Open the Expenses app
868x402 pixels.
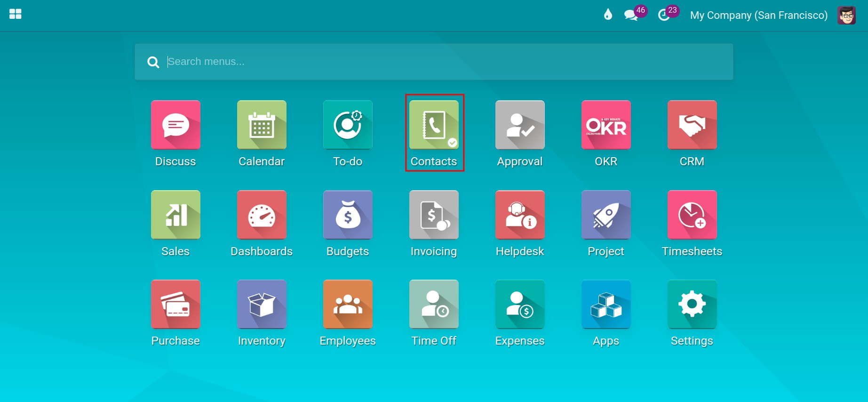click(520, 304)
